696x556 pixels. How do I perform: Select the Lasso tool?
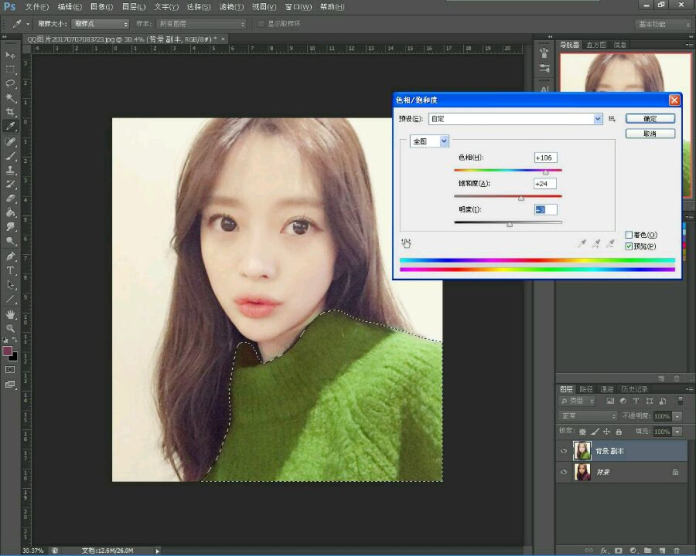pos(11,83)
